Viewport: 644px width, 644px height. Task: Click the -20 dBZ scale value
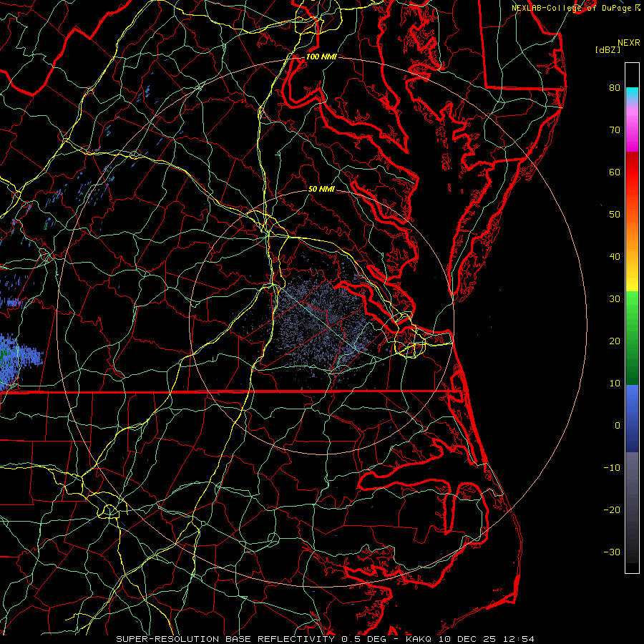tap(612, 510)
